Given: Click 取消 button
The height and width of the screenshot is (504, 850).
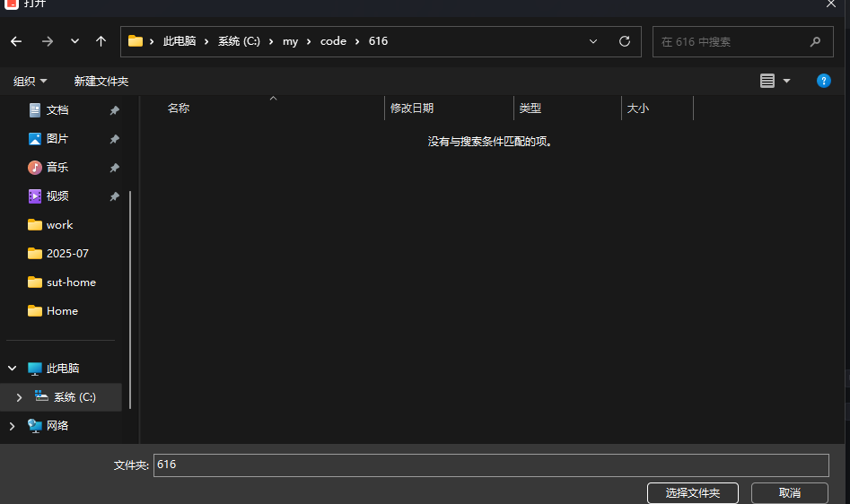Looking at the screenshot, I should tap(790, 493).
